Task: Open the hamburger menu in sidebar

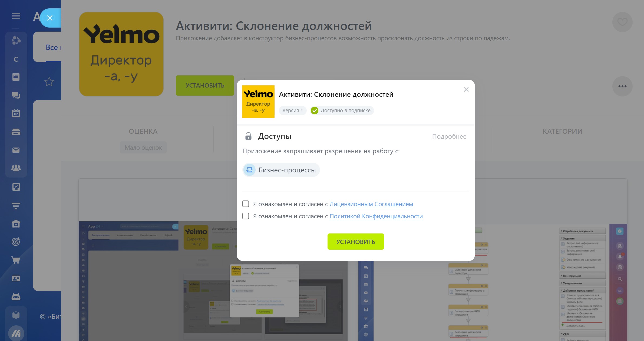Action: 16,16
